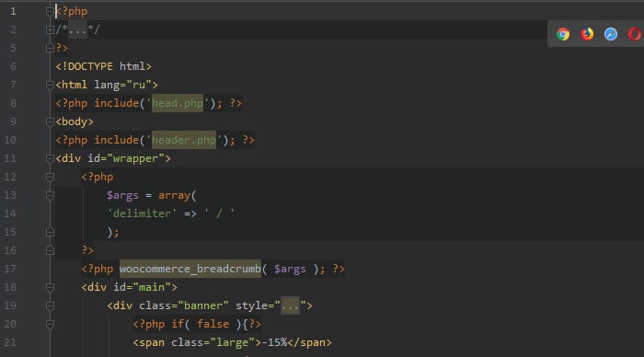The width and height of the screenshot is (644, 357).
Task: Collapse the div id="wrapper" block
Action: [x=50, y=158]
